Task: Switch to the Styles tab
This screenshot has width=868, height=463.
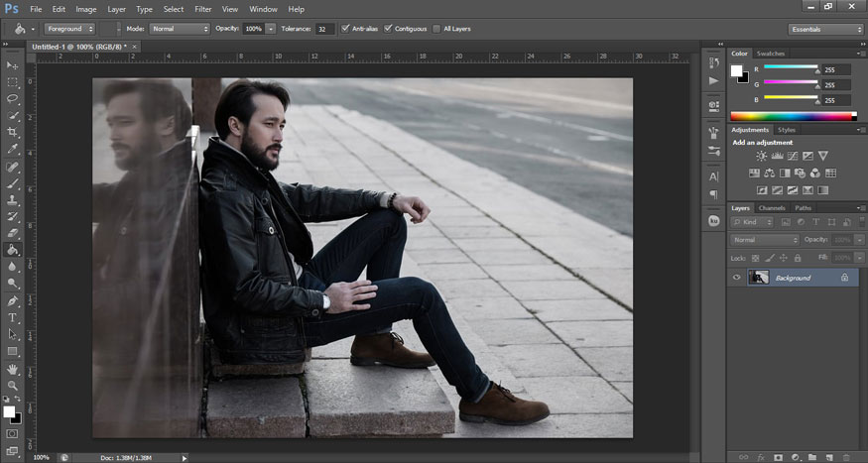Action: click(786, 130)
